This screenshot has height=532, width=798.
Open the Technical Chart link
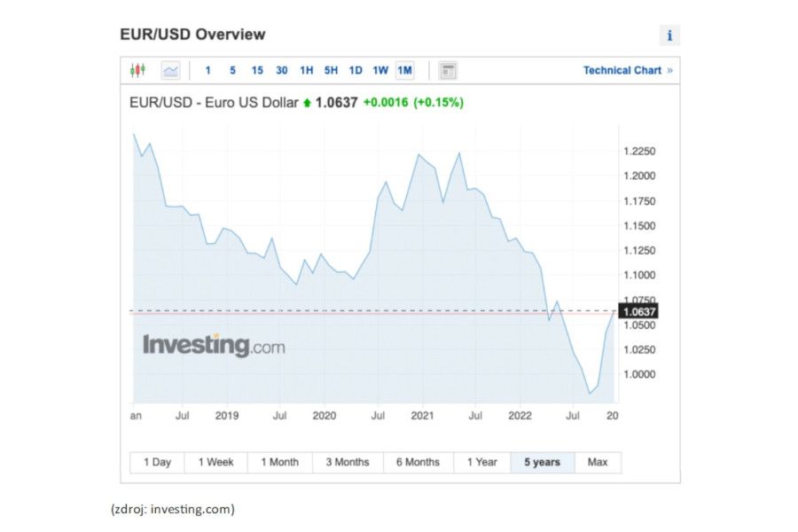[621, 69]
